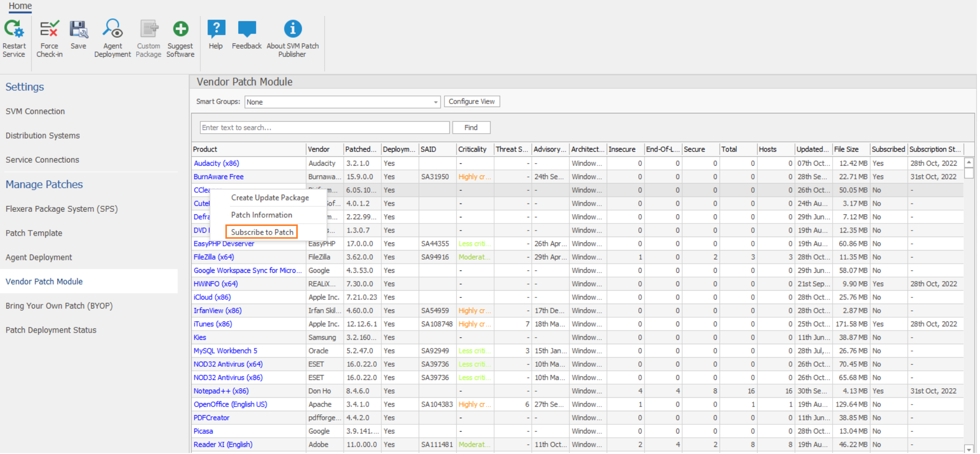The image size is (980, 454).
Task: Sort by the Subscribed column header
Action: tap(888, 149)
